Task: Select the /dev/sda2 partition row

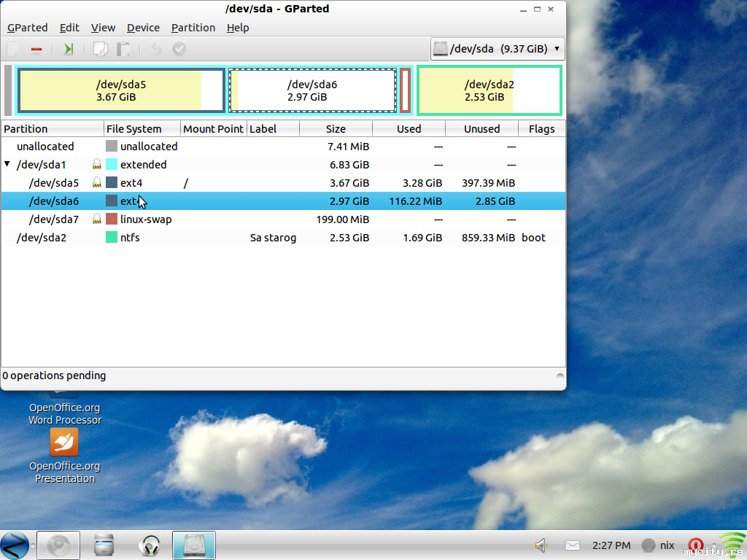Action: (x=283, y=237)
